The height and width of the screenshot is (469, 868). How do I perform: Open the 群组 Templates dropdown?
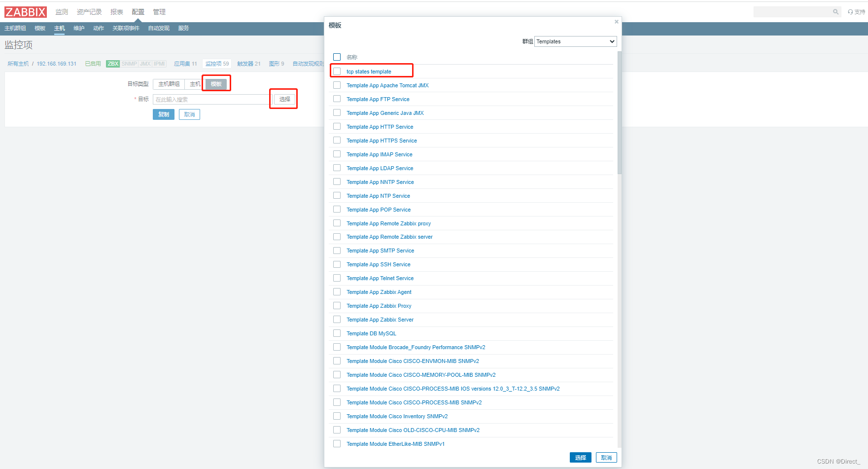coord(576,41)
